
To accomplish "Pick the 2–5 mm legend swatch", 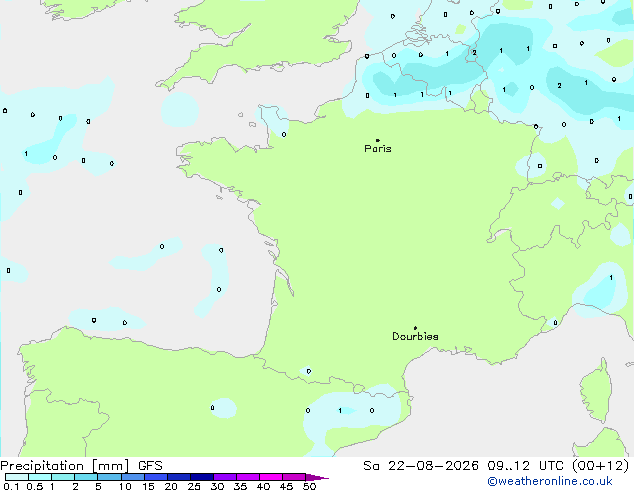I will [86, 477].
